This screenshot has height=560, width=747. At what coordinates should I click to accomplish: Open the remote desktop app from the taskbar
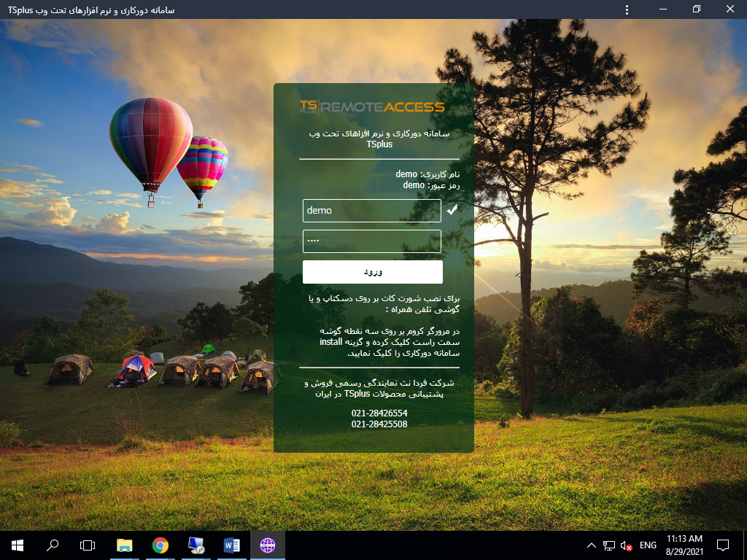coord(196,545)
